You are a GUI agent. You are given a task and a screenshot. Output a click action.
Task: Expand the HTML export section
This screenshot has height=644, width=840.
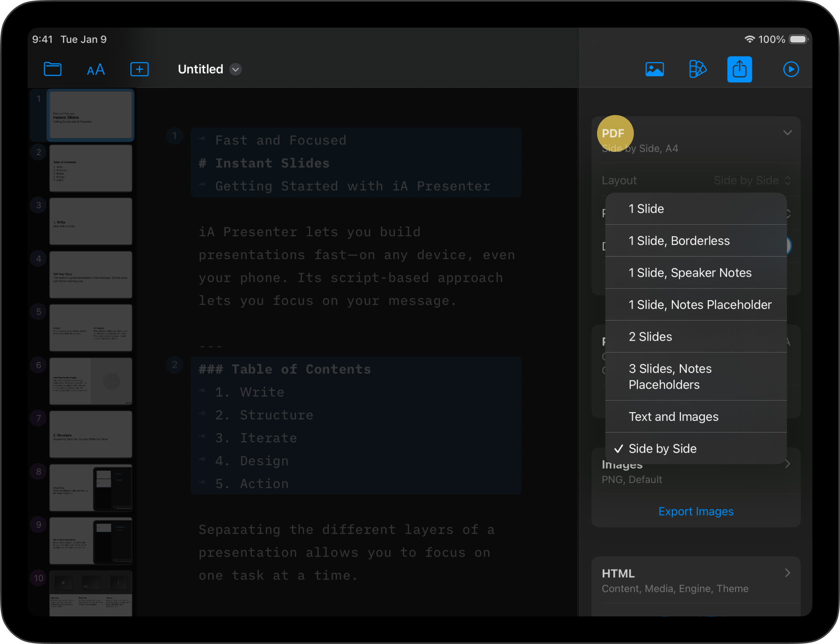tap(787, 573)
